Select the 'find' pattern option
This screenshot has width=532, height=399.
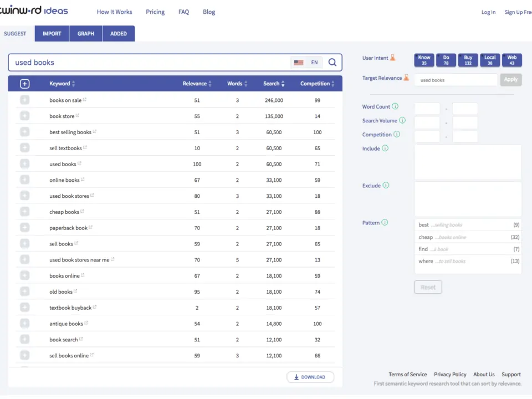pos(468,249)
